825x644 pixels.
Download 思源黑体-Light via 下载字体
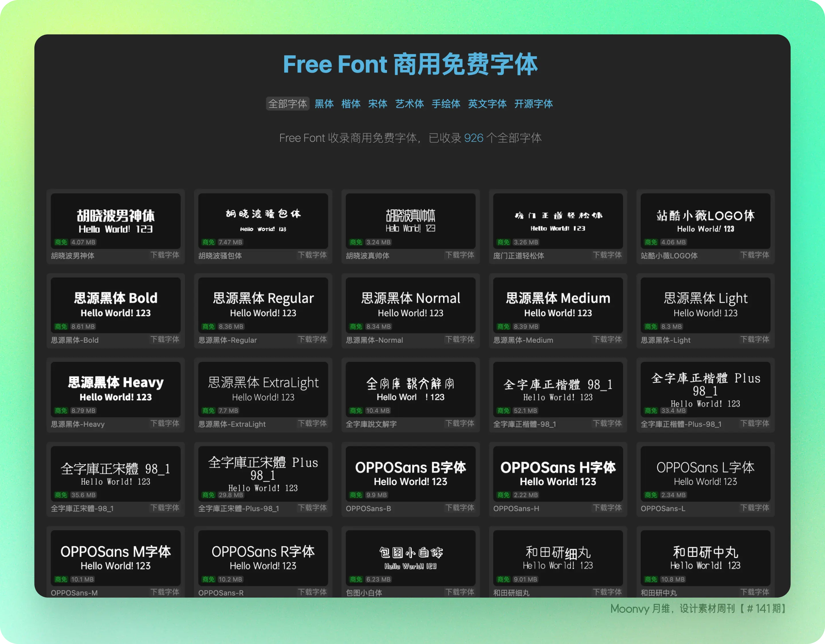pos(754,339)
